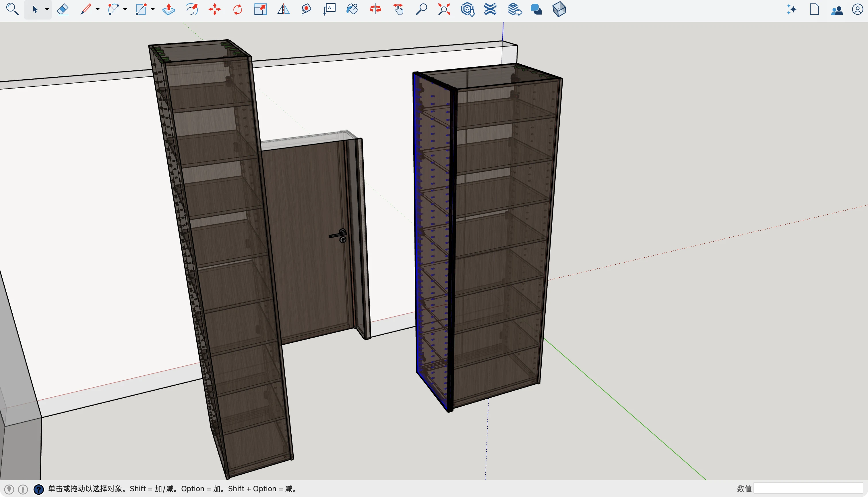Open the Arc tool dropdown arrow
868x497 pixels.
125,9
